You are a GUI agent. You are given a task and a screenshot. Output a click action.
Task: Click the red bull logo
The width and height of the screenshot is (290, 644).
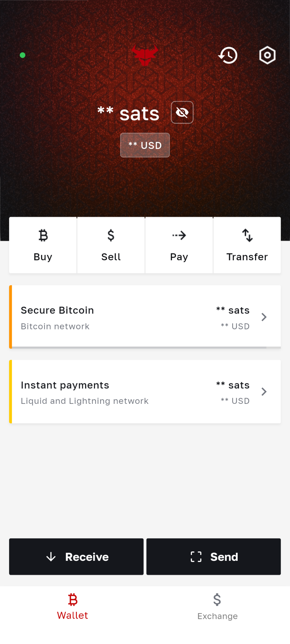[145, 55]
